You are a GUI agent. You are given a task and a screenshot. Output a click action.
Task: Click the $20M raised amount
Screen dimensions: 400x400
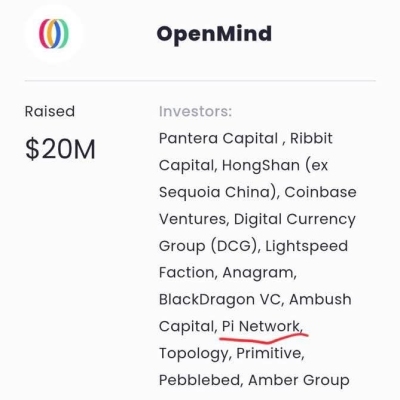[60, 149]
